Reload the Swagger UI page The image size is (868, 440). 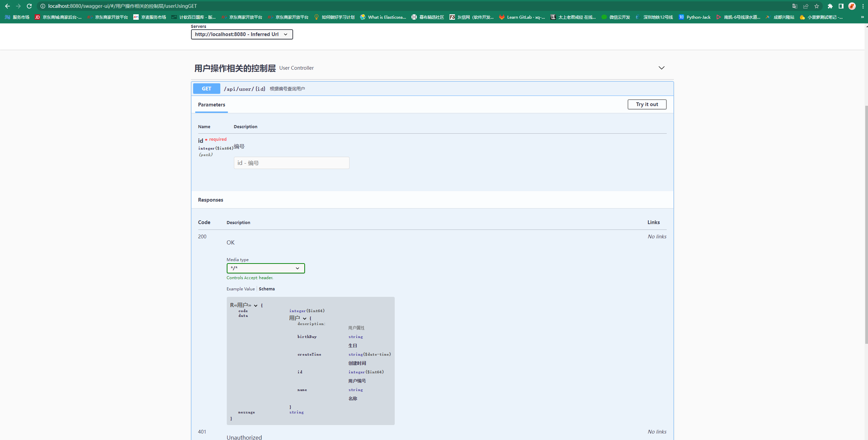29,6
